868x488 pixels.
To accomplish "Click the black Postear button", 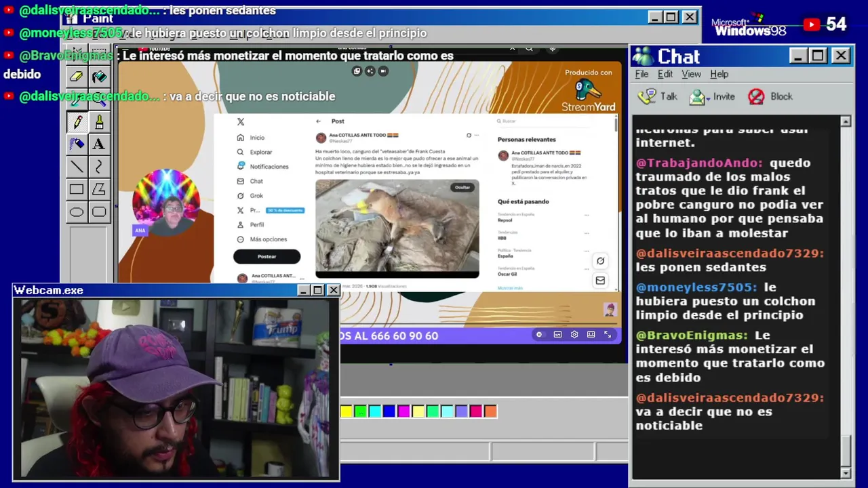I will tap(267, 256).
